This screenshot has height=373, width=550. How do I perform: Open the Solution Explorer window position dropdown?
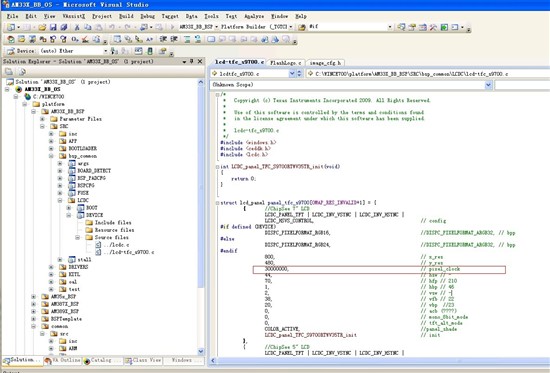[x=184, y=61]
